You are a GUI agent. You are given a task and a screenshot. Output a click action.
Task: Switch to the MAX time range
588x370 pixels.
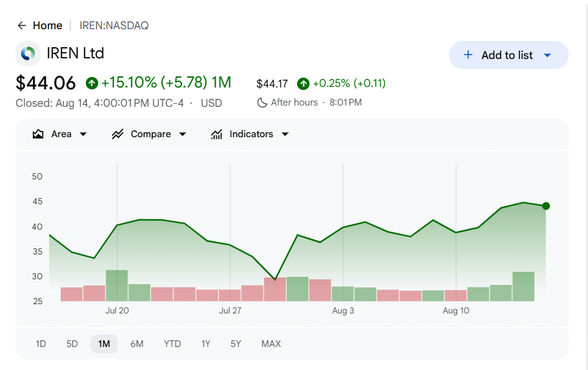[x=271, y=344]
